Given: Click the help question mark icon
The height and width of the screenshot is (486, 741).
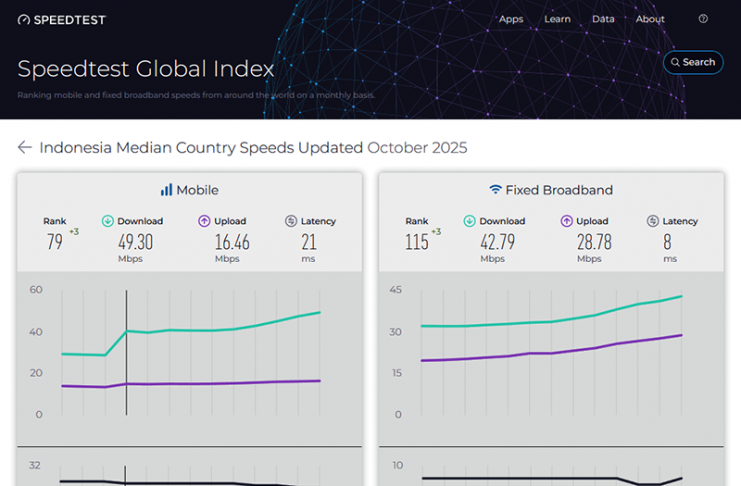Looking at the screenshot, I should point(703,19).
